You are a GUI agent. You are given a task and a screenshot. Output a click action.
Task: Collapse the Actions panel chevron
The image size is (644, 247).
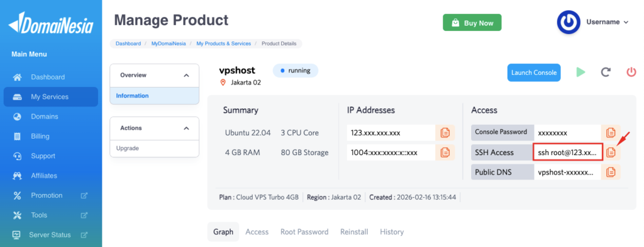(x=186, y=129)
